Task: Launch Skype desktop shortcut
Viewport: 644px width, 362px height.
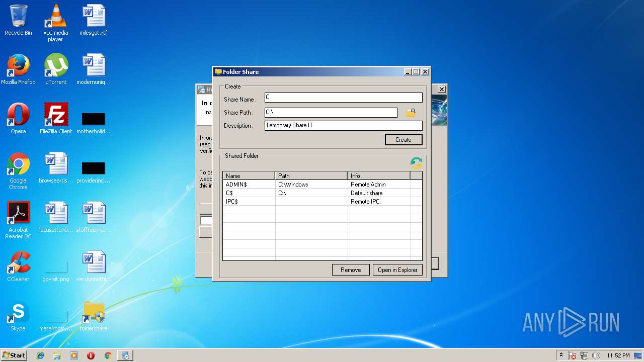Action: point(18,316)
